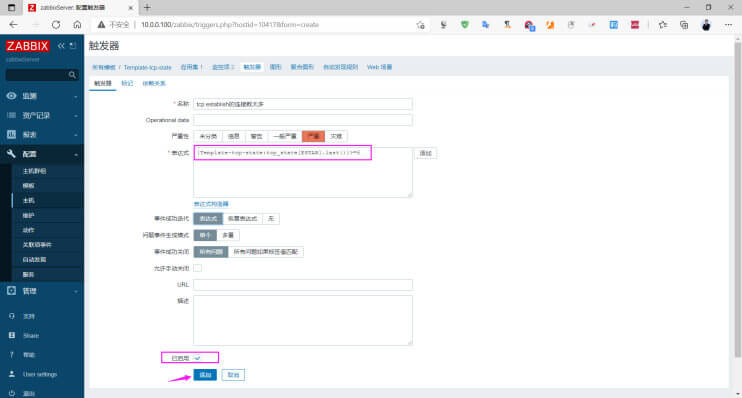Click the ZABBIX logo
Screen dimensions: 742x398
[27, 46]
